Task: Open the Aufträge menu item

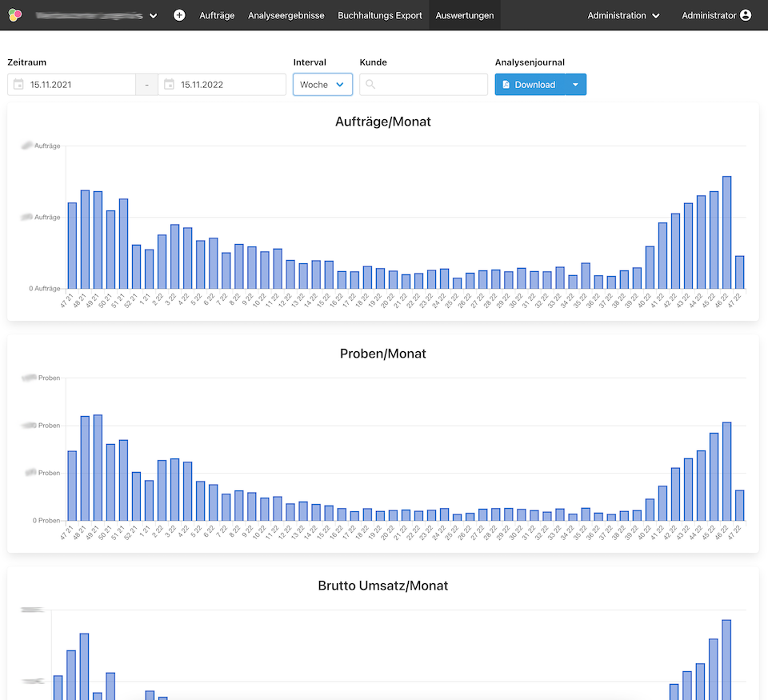Action: point(217,16)
